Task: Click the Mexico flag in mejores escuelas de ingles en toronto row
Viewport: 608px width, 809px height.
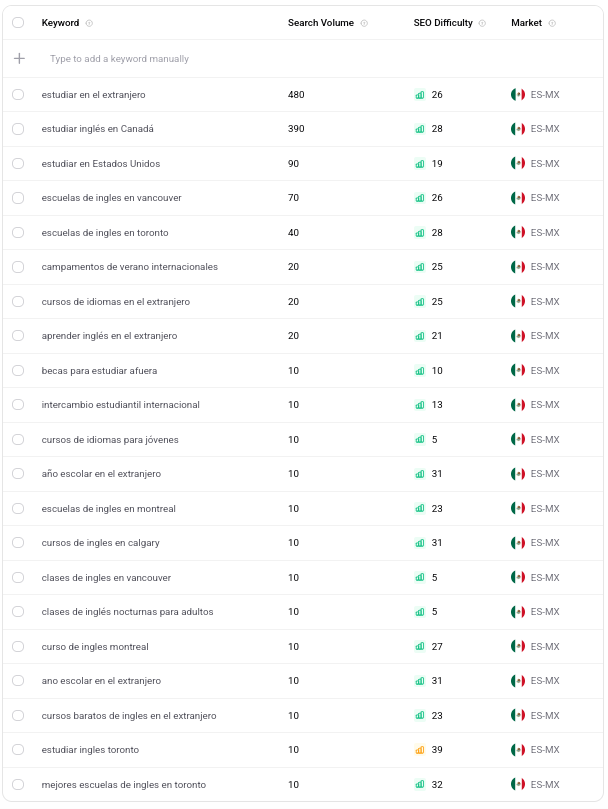Action: (x=518, y=784)
